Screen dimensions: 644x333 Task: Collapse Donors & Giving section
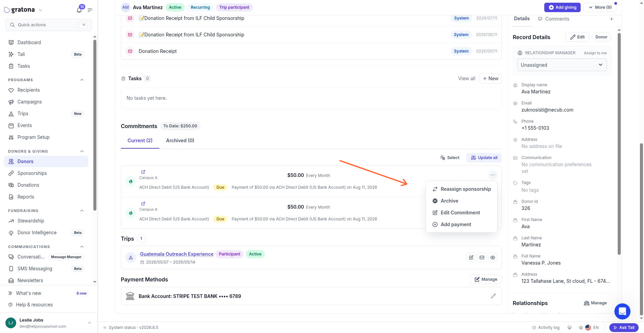[x=82, y=151]
